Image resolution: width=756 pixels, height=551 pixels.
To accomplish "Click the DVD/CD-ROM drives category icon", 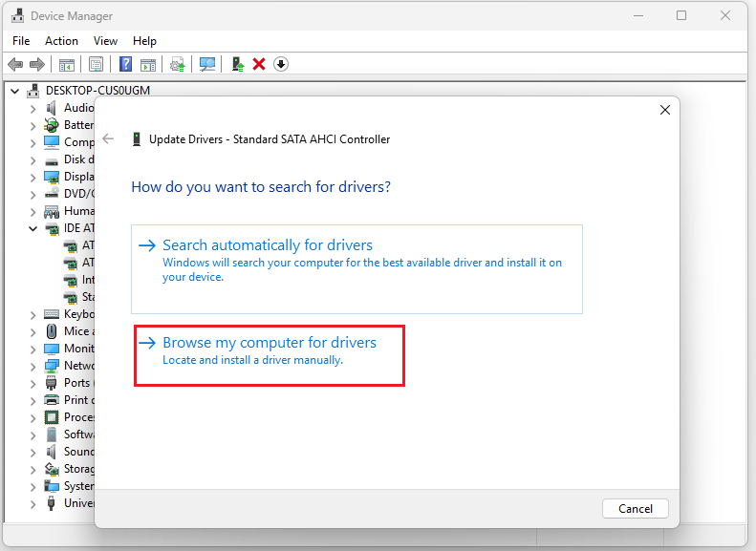I will click(x=52, y=194).
